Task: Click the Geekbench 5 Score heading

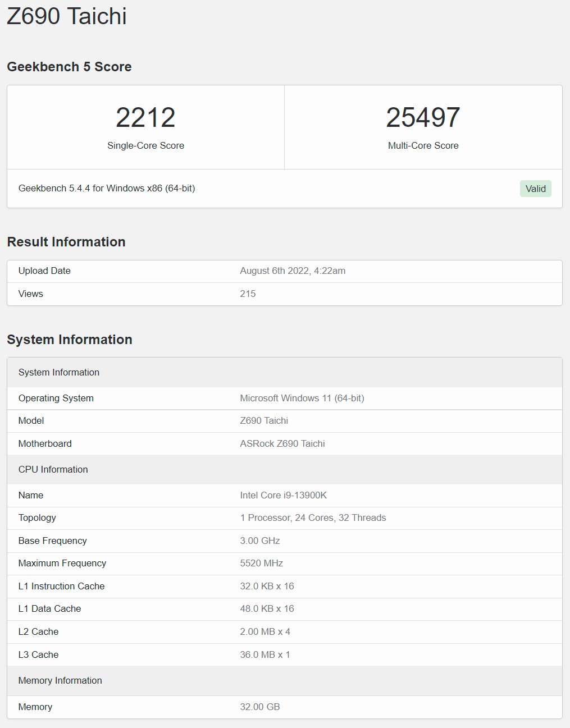Action: pos(69,67)
